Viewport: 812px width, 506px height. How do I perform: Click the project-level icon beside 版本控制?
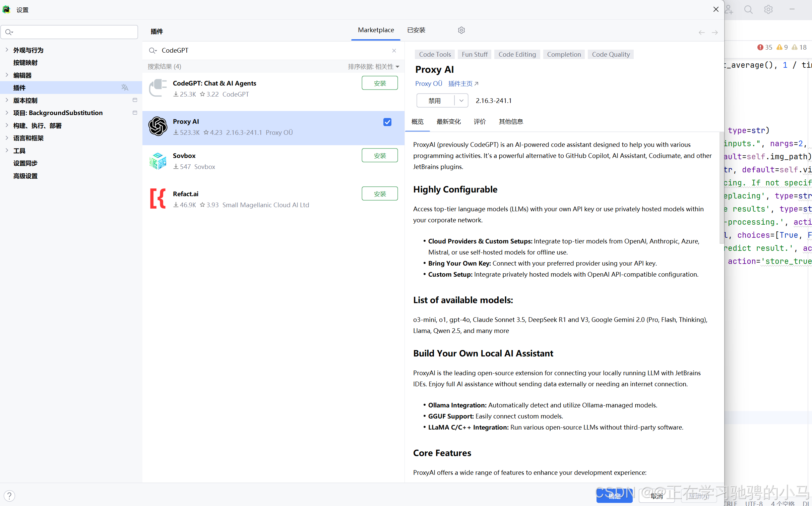[135, 100]
